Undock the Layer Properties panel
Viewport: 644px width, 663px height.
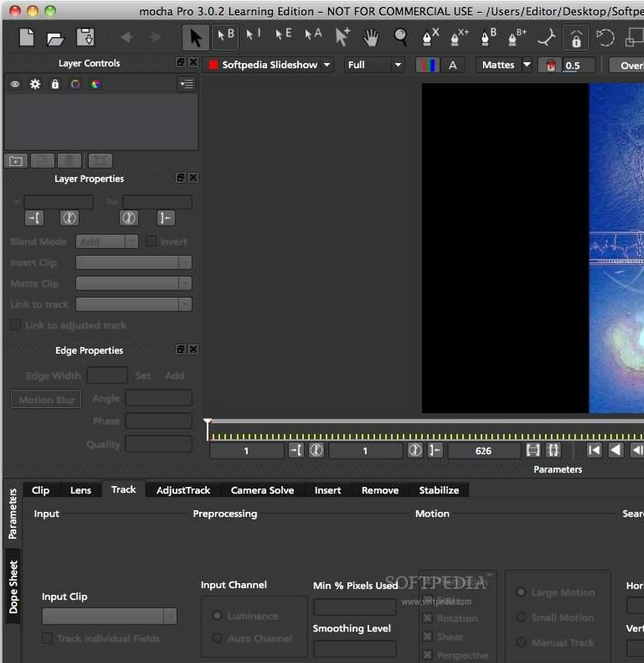tap(181, 178)
